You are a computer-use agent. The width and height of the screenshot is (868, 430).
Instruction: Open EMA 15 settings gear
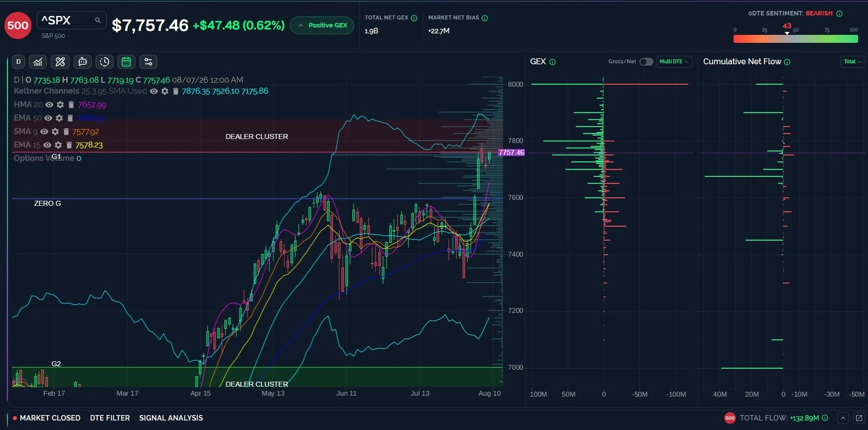point(58,145)
